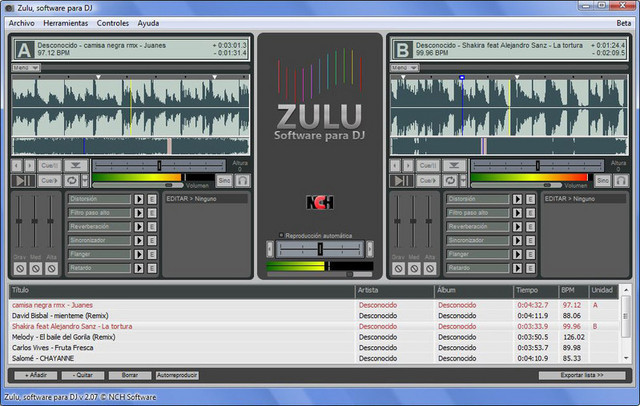The width and height of the screenshot is (640, 406).
Task: Activate Reverberación effect on deck B
Action: 517,226
